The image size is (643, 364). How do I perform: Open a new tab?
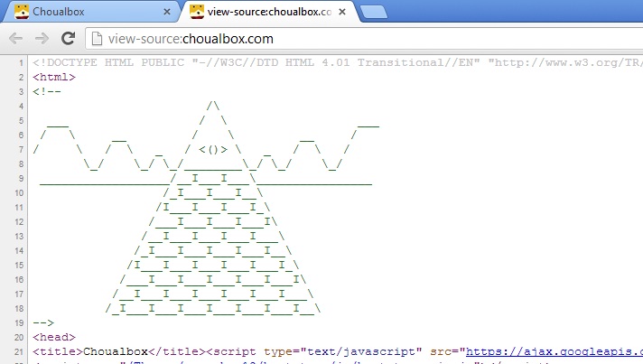374,13
